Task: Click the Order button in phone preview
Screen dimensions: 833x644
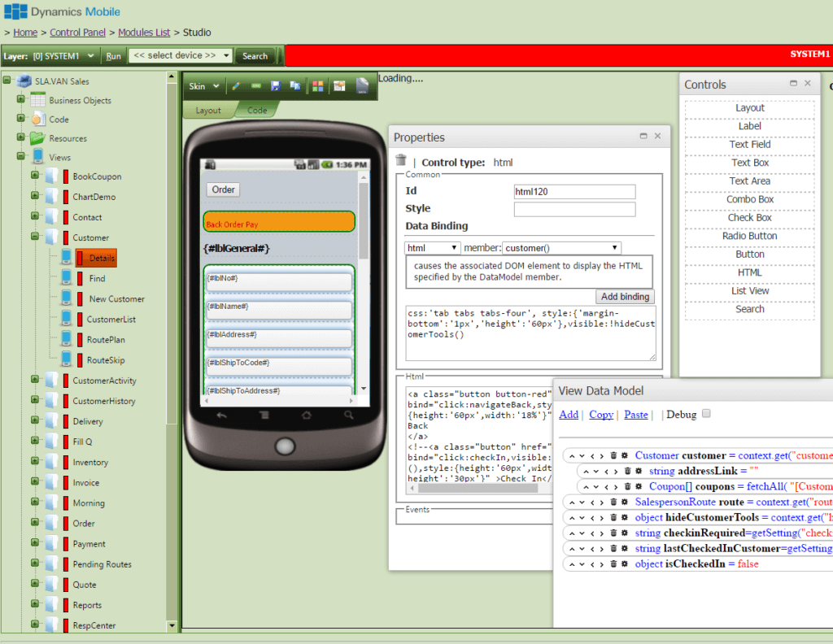Action: coord(223,189)
